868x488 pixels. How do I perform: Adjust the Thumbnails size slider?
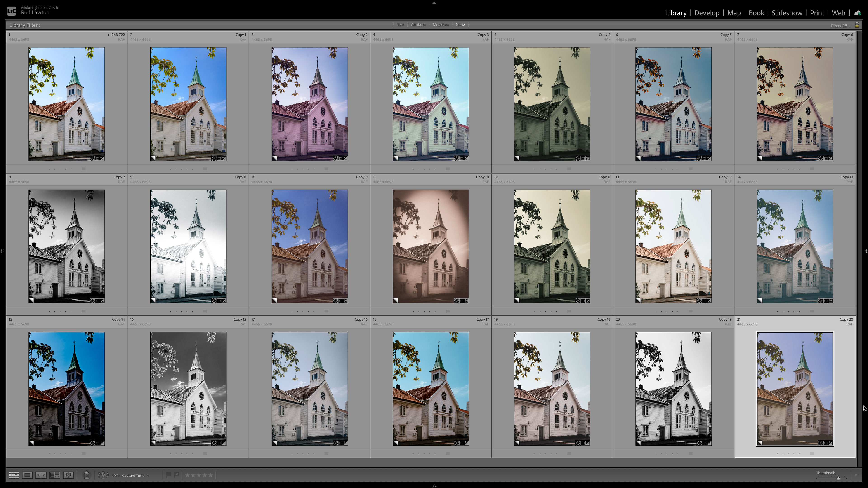point(839,479)
